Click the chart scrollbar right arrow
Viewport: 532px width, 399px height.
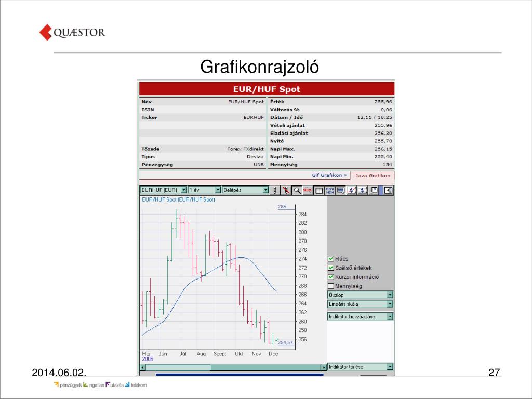pos(324,367)
